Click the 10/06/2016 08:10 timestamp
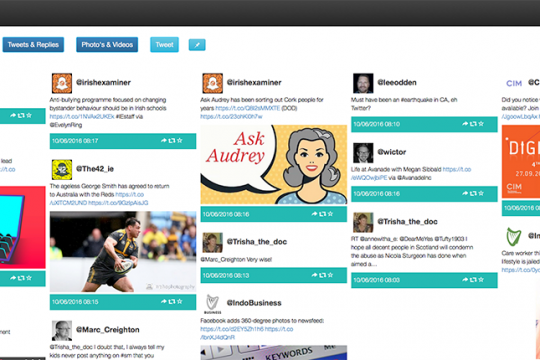 pyautogui.click(x=376, y=124)
